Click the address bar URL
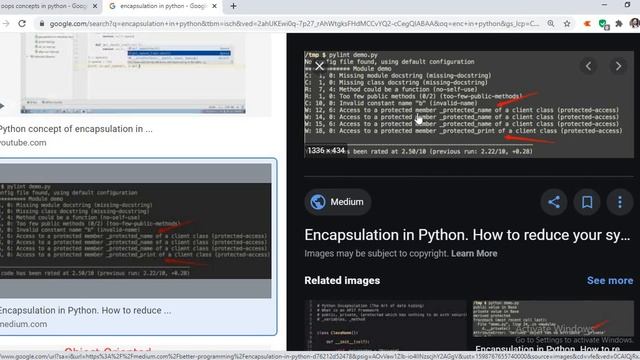Image resolution: width=640 pixels, height=360 pixels. point(294,24)
